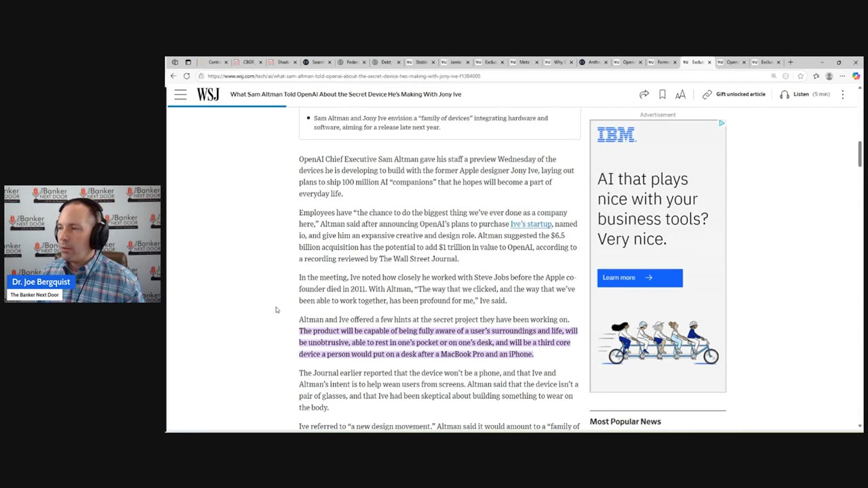The height and width of the screenshot is (488, 868).
Task: Click the Listen (5 min) button
Action: (x=805, y=94)
